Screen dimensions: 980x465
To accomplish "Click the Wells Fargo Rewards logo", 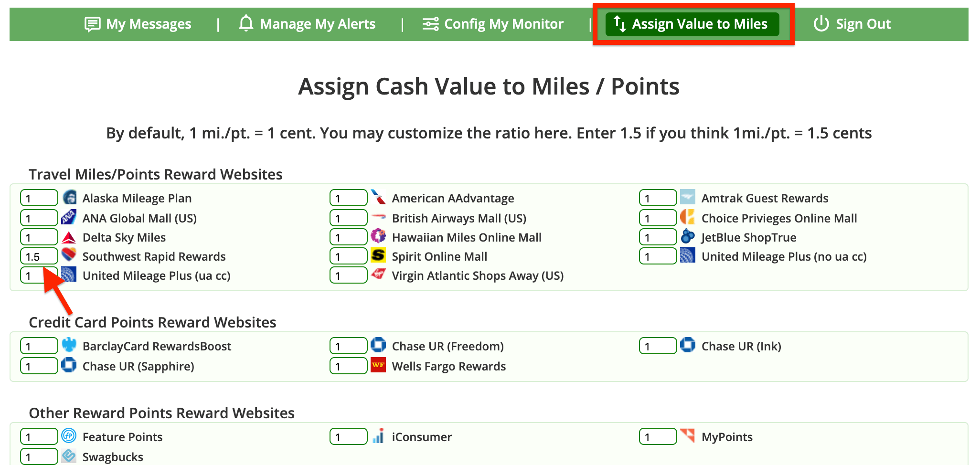I will pyautogui.click(x=378, y=366).
